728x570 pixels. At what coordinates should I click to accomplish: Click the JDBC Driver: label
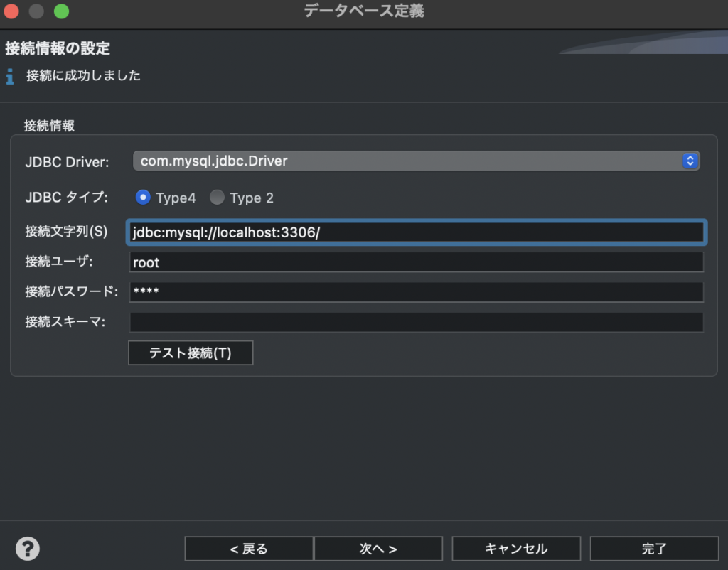67,162
